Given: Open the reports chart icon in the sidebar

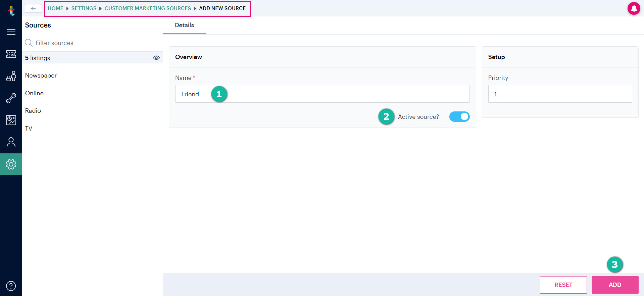Looking at the screenshot, I should pos(11,120).
